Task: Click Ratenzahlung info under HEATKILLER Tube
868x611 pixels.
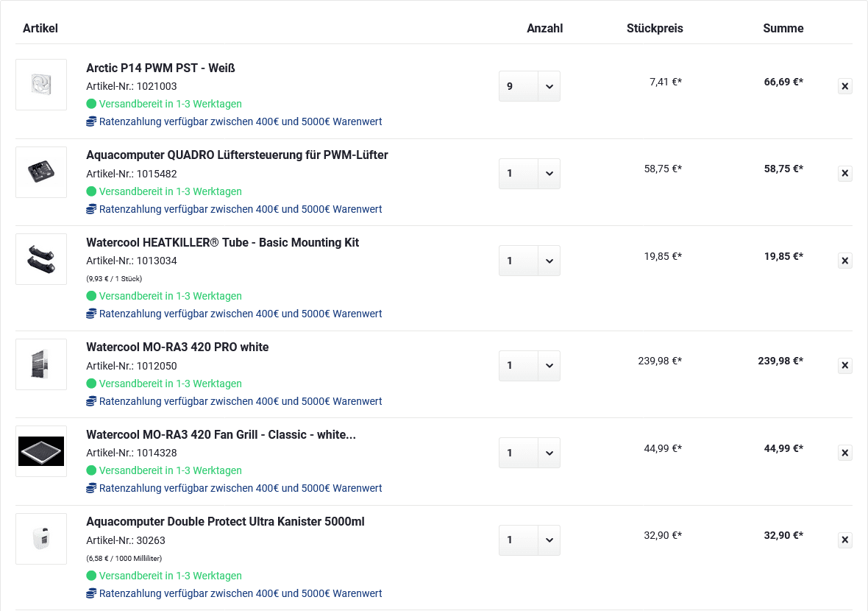Action: click(234, 314)
